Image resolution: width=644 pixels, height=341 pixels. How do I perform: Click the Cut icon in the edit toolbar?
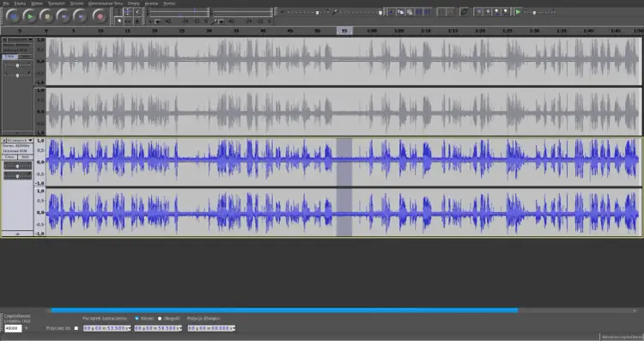pyautogui.click(x=391, y=12)
